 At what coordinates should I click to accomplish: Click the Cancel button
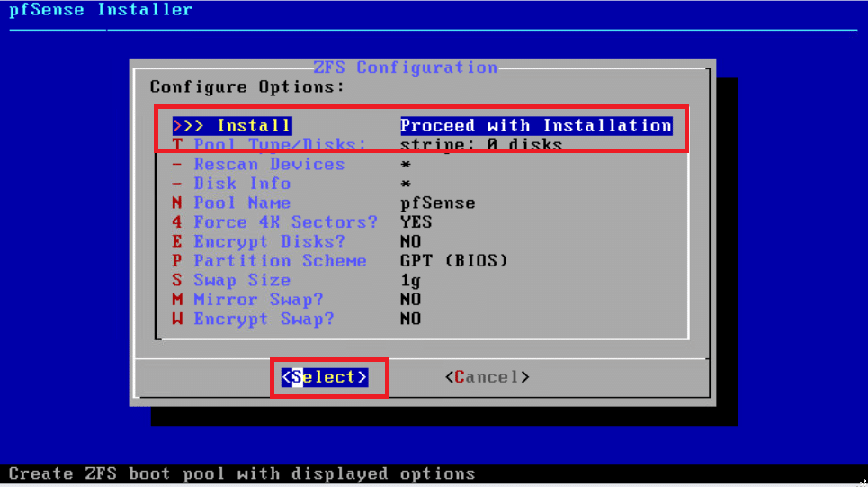(488, 377)
